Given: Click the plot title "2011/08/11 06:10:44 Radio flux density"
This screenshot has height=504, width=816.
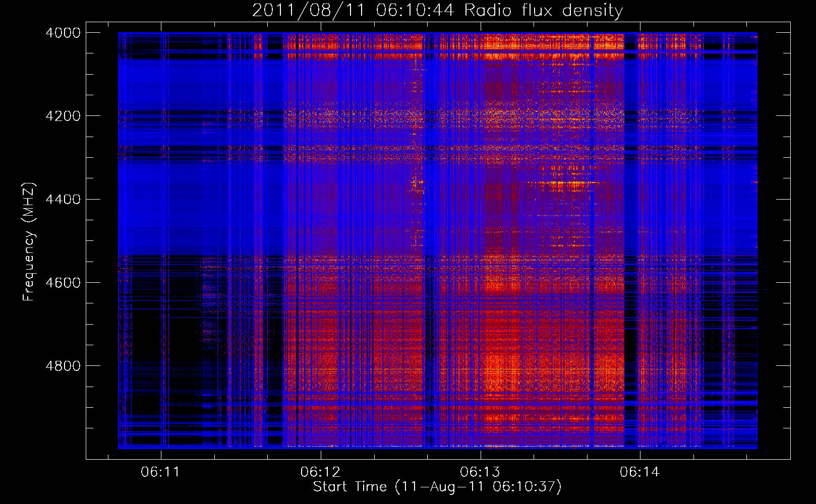Looking at the screenshot, I should pyautogui.click(x=437, y=10).
